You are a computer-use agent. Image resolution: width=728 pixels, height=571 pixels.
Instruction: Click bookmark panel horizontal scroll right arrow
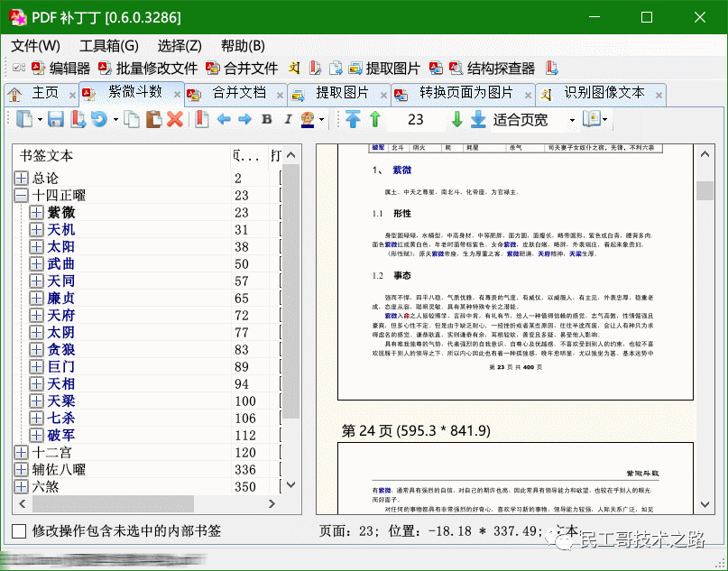(272, 503)
